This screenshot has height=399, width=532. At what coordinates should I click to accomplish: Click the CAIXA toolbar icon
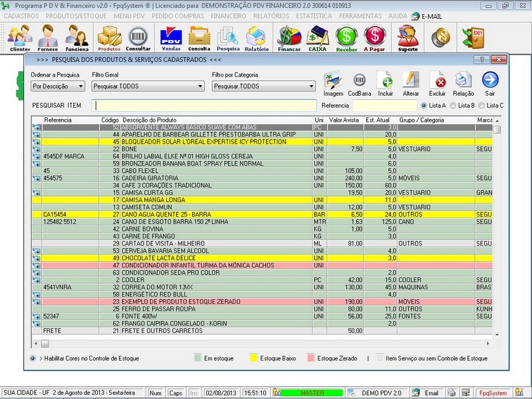[x=317, y=37]
